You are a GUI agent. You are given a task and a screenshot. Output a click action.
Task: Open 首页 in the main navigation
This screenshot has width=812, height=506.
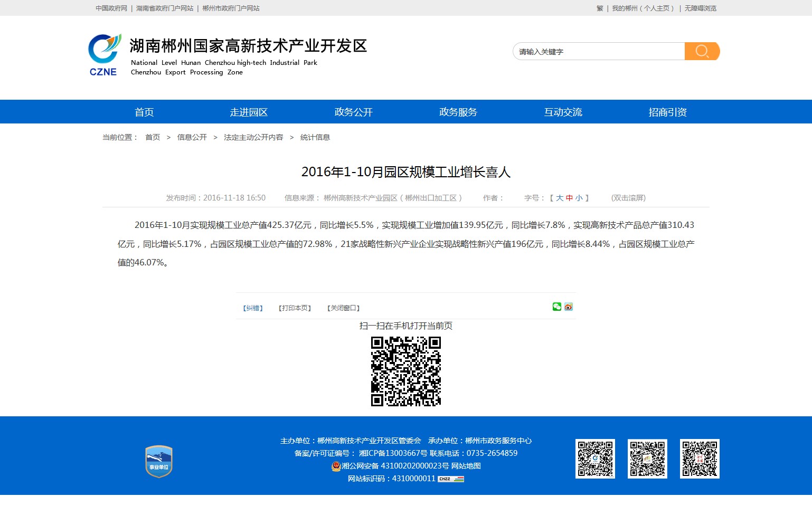coord(144,112)
